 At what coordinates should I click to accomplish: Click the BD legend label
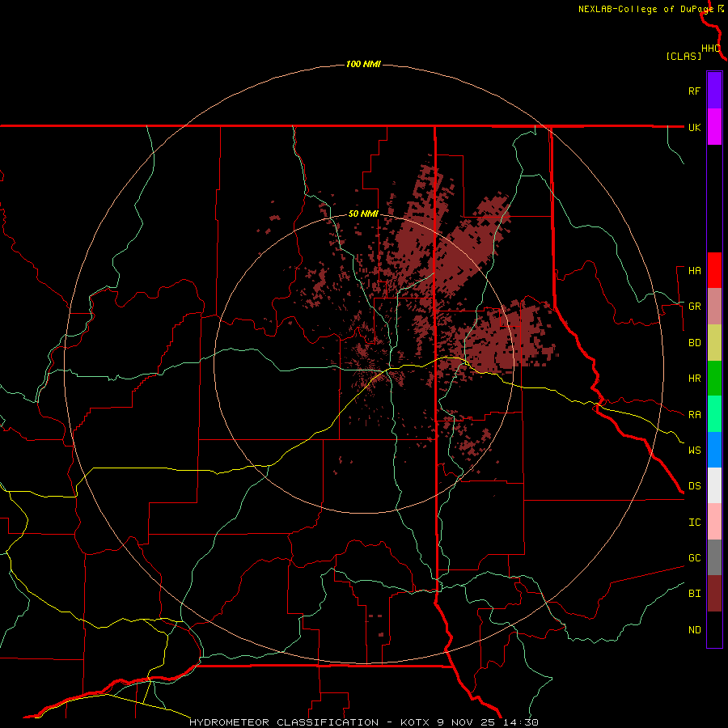point(694,343)
